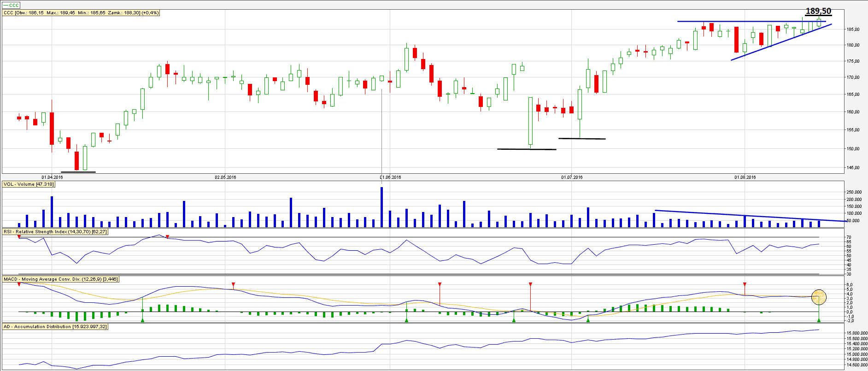This screenshot has height=371, width=868.
Task: Select the tallest volume bar
Action: click(x=381, y=206)
